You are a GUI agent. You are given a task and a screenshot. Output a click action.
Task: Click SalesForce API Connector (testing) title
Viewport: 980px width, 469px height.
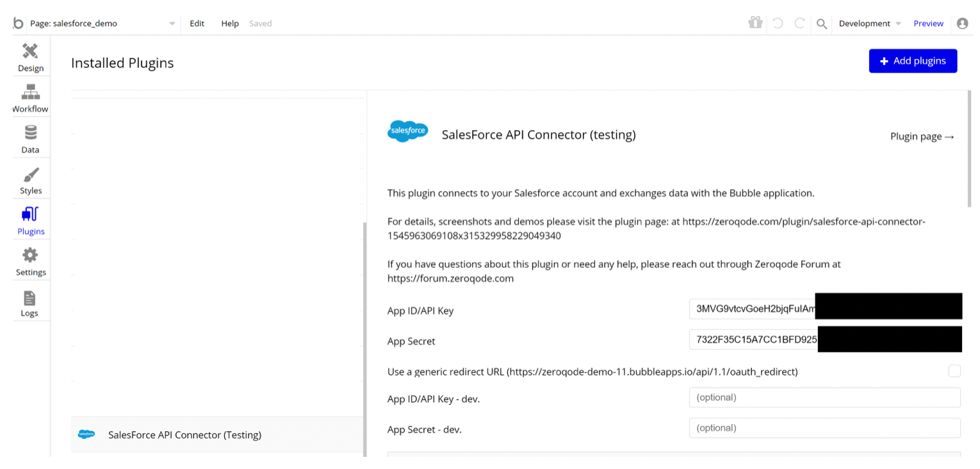point(539,135)
